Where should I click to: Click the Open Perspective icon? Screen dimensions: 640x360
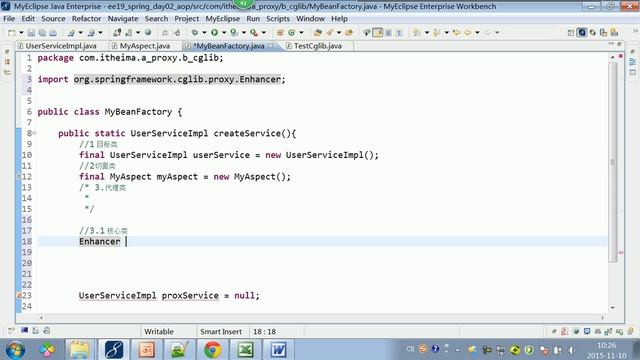571,33
